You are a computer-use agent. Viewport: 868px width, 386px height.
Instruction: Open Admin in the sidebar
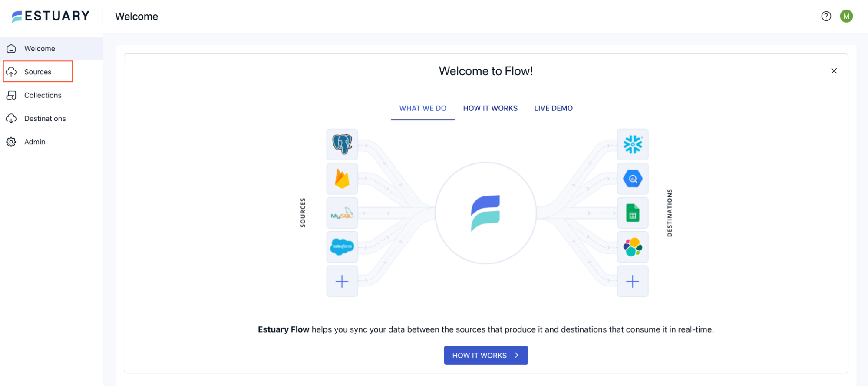[51, 142]
